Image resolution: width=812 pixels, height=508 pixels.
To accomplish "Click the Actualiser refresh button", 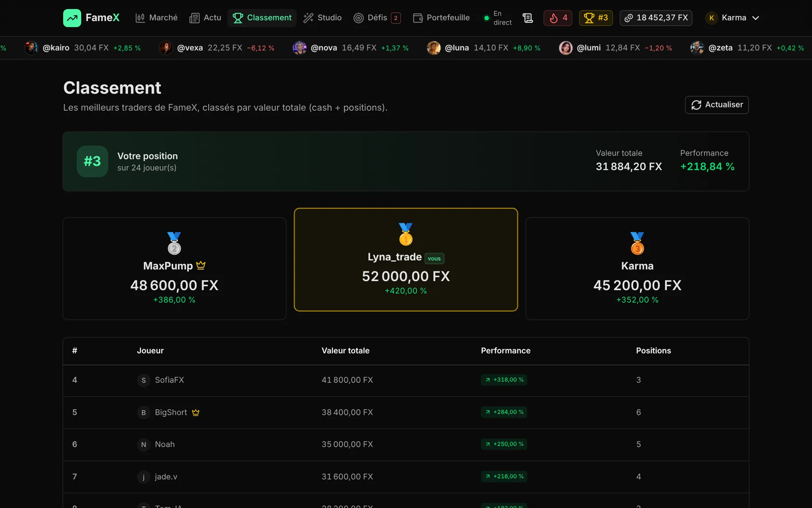I will click(x=717, y=105).
